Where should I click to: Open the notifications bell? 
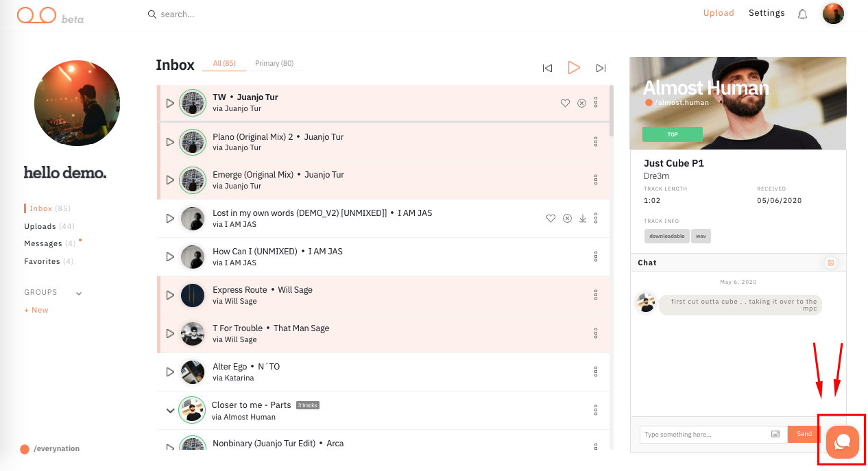click(802, 14)
